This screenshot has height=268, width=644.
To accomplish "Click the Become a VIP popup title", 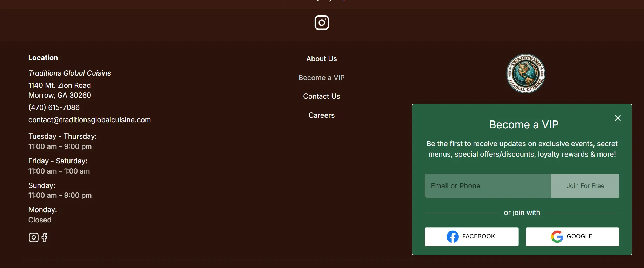I will (523, 125).
